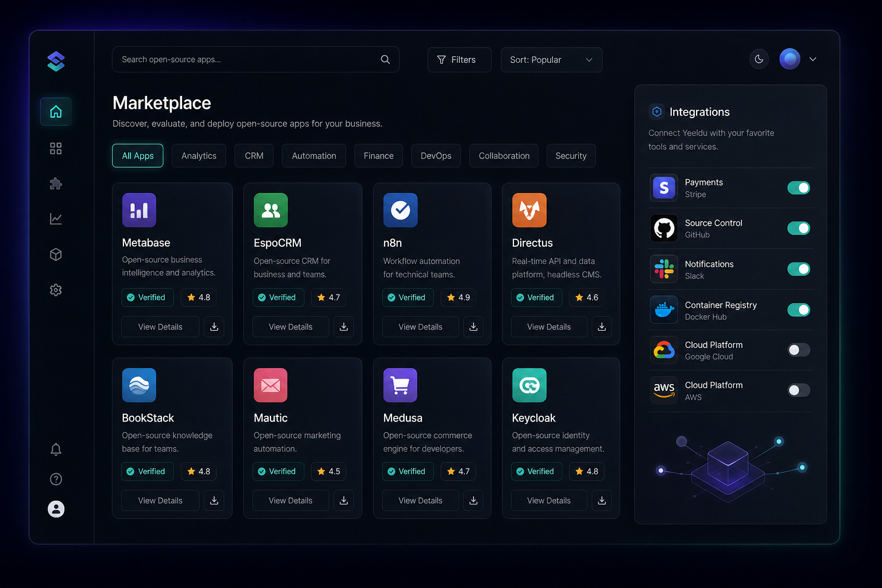Viewport: 882px width, 588px height.
Task: View Details for EspoCRM
Action: (x=291, y=327)
